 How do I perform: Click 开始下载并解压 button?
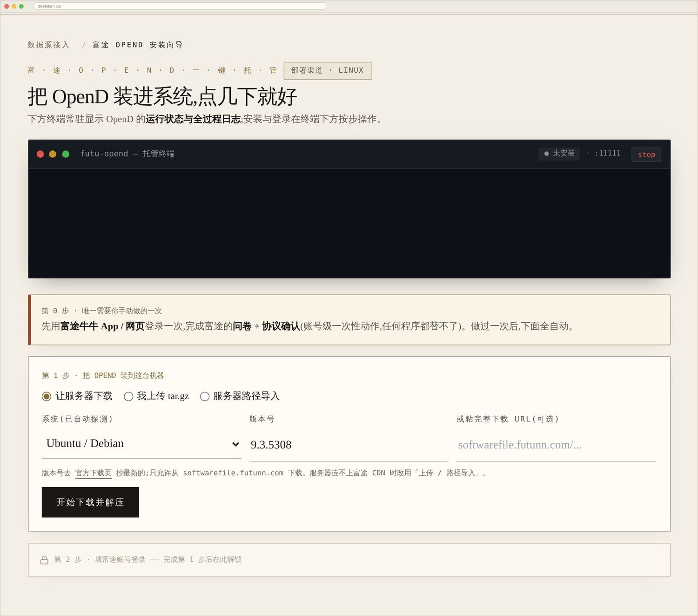(90, 502)
